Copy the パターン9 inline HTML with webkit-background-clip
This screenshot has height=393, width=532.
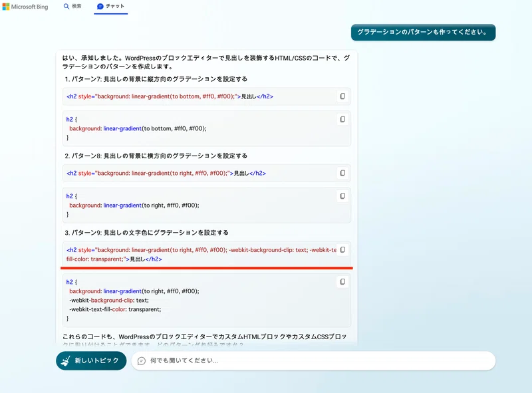(x=342, y=250)
